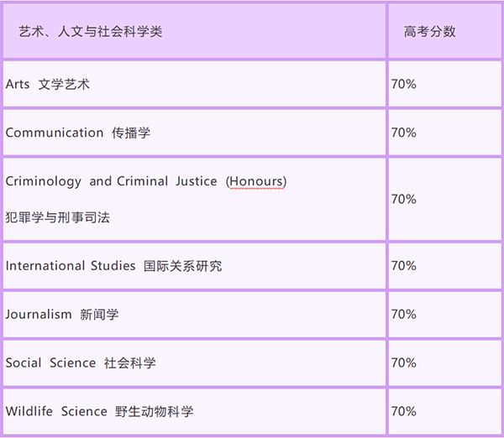The height and width of the screenshot is (438, 504).
Task: Click the word 传播学 in Communication row
Action: pos(131,133)
